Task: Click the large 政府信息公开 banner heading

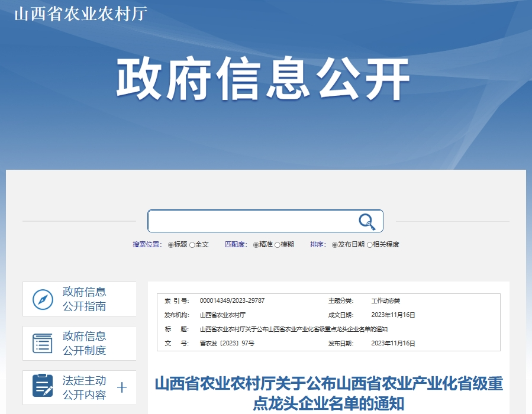Action: point(263,79)
